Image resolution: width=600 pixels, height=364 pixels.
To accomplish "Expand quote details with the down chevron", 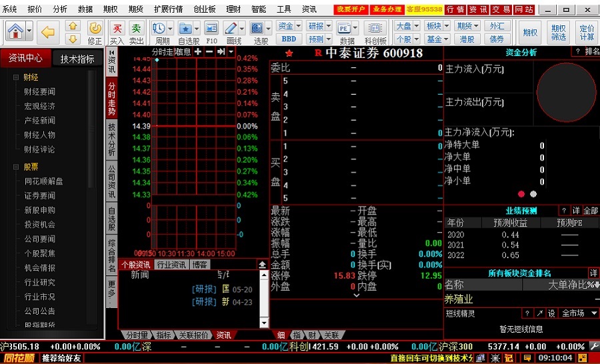I will (x=356, y=295).
